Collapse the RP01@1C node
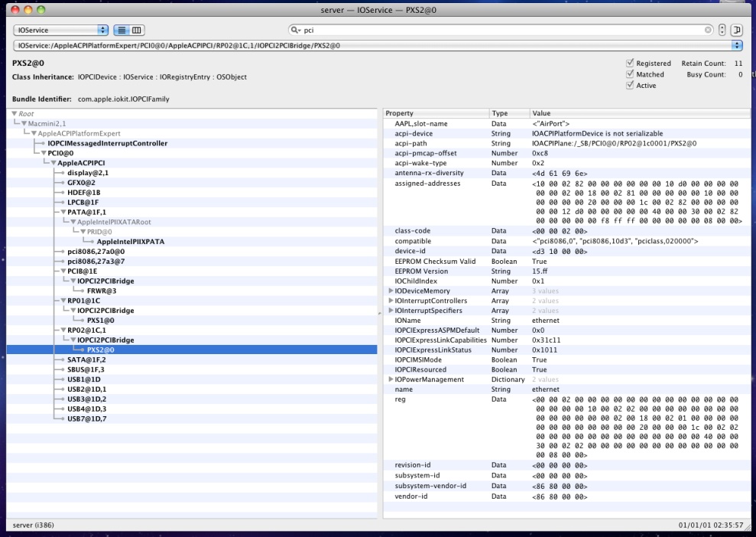The width and height of the screenshot is (756, 537). coord(63,300)
